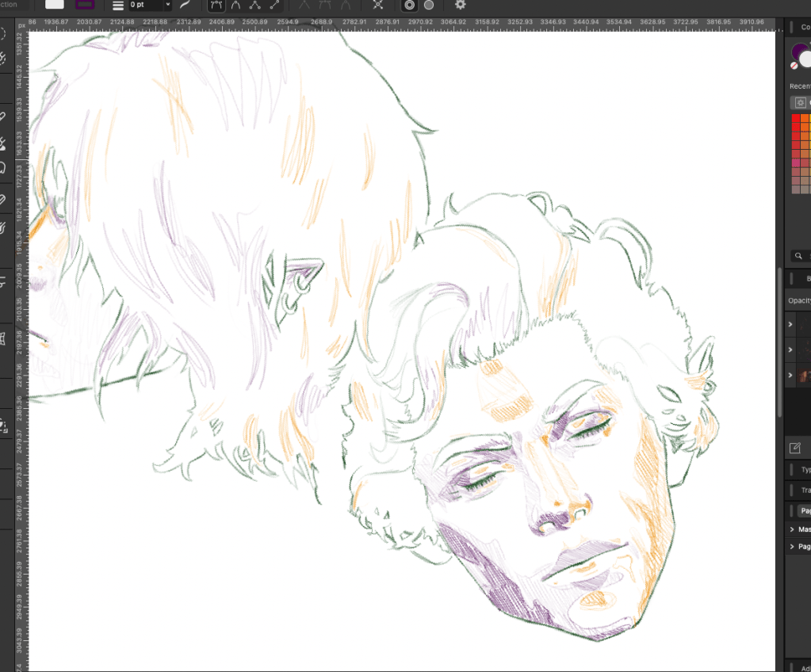
Task: Select the smooth node conversion icon
Action: coord(235,5)
